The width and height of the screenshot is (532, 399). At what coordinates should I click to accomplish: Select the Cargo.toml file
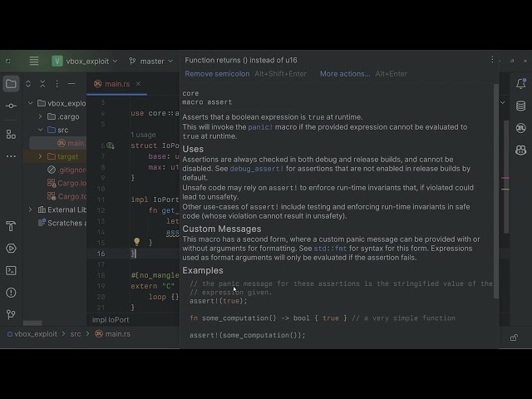(66, 196)
